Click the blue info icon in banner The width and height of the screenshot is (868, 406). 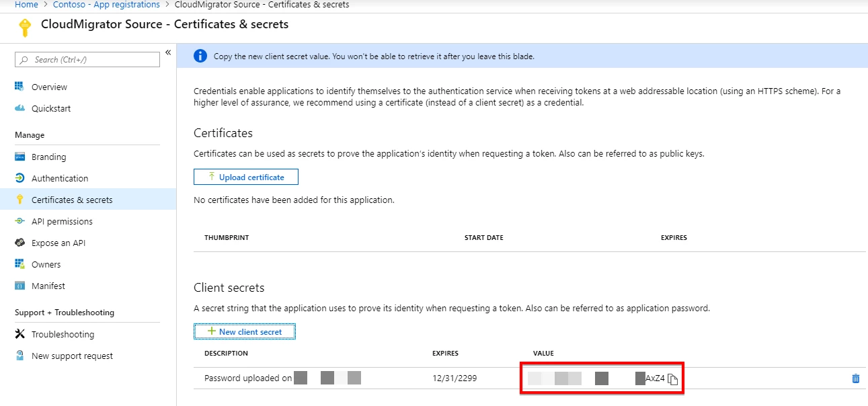pyautogui.click(x=200, y=56)
